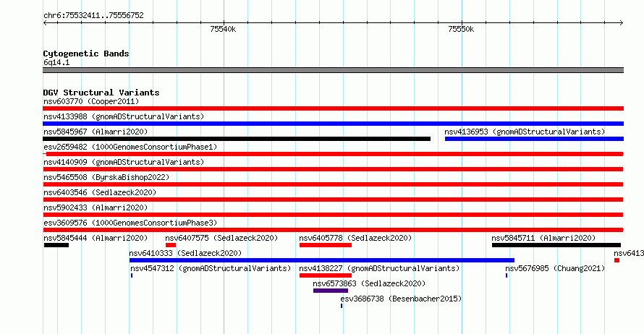Click the red nsv4138227 variant bar
Image resolution: width=644 pixels, height=334 pixels.
(326, 275)
